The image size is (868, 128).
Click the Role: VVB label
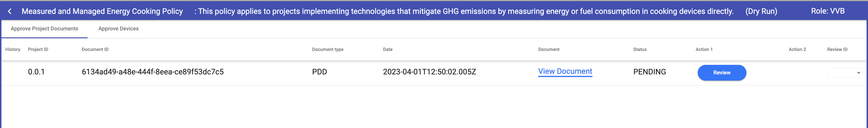[828, 11]
